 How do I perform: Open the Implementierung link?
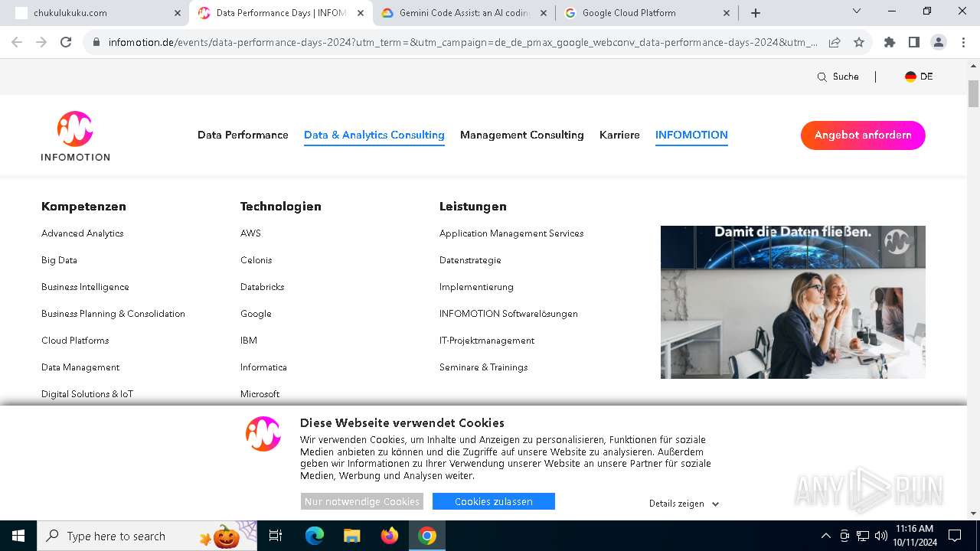[x=476, y=287]
